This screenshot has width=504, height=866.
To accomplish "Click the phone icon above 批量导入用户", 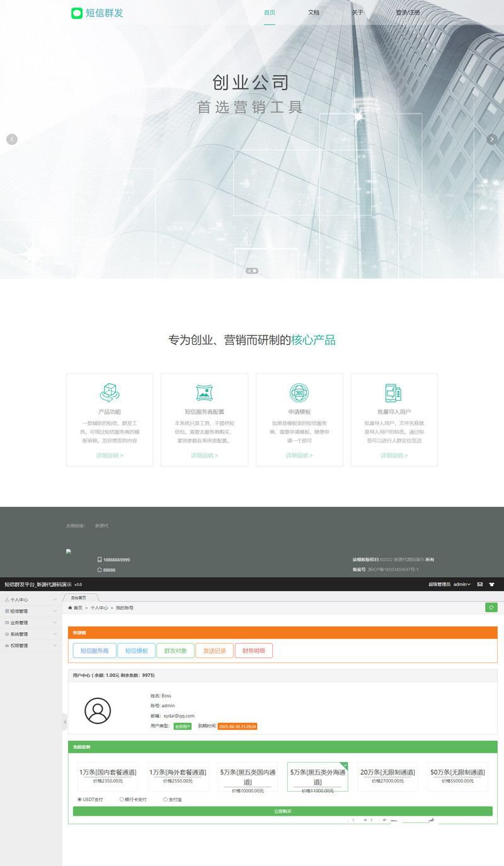I will [394, 392].
